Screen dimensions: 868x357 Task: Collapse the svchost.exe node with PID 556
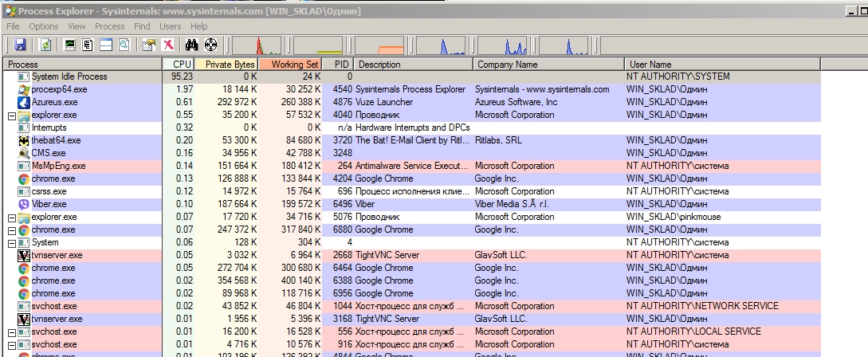click(12, 331)
